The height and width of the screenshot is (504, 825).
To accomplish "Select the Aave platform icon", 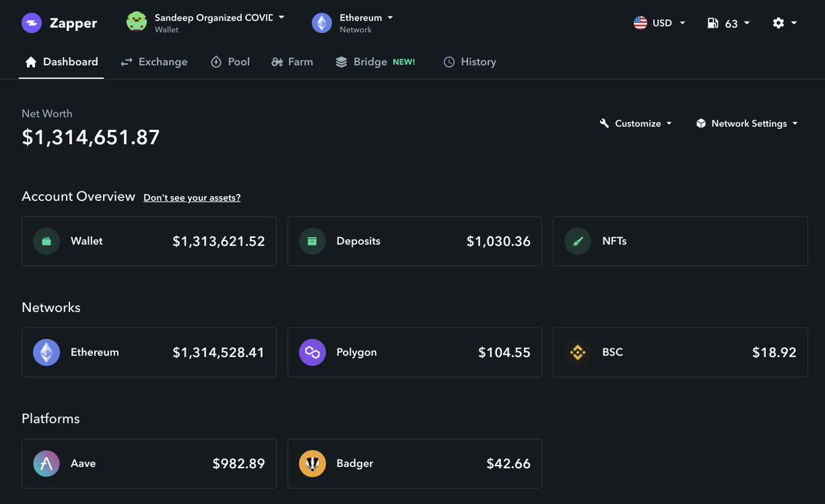I will tap(46, 463).
